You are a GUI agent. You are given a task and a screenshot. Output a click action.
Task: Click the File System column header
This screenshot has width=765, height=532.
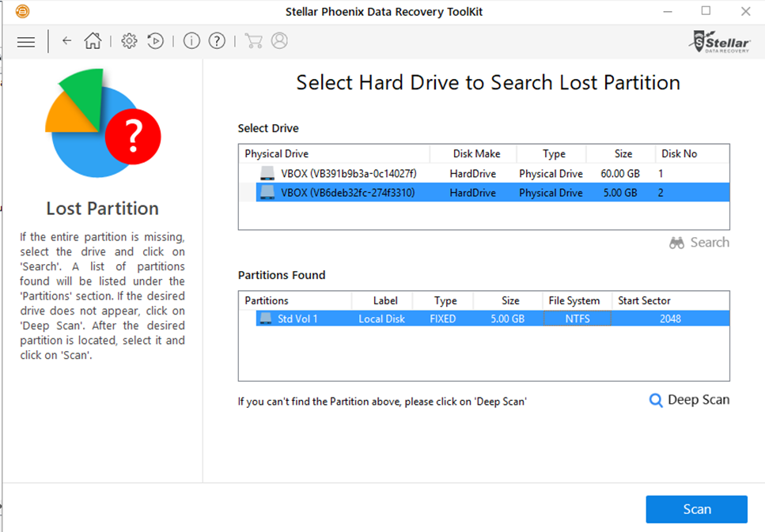pos(577,300)
